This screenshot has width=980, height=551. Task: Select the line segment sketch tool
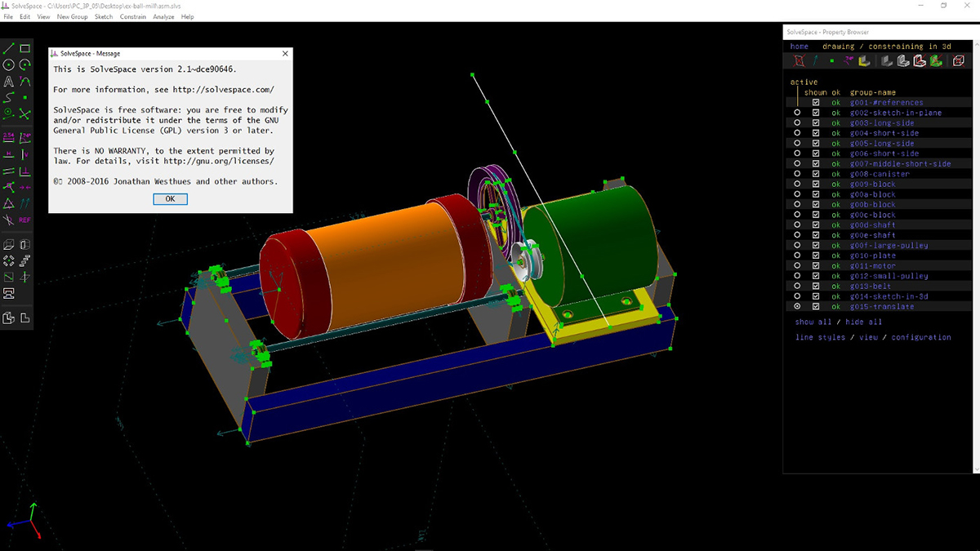(x=9, y=49)
